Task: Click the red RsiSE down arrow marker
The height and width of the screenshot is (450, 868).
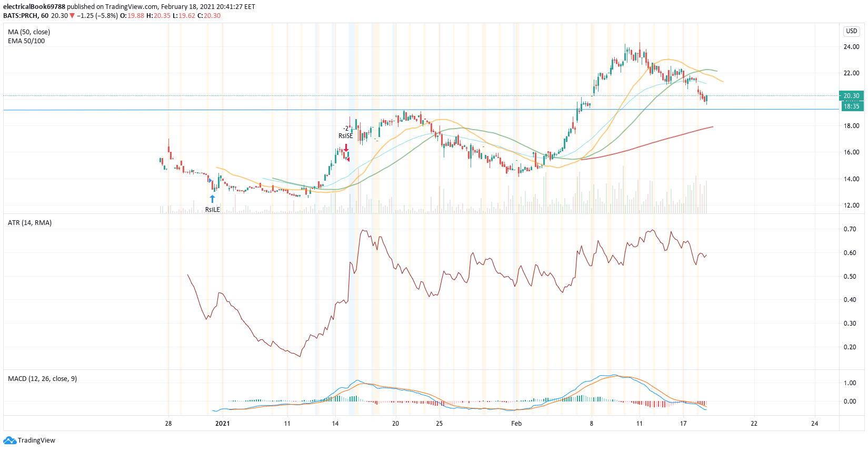Action: click(x=346, y=148)
